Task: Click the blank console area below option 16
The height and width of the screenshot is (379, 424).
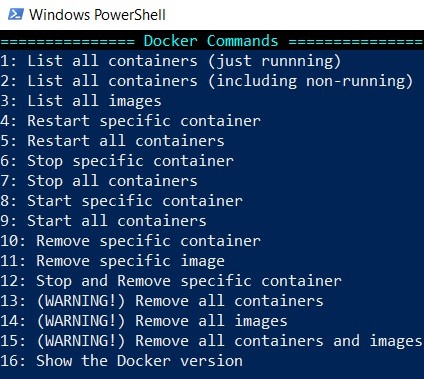Action: point(212,375)
